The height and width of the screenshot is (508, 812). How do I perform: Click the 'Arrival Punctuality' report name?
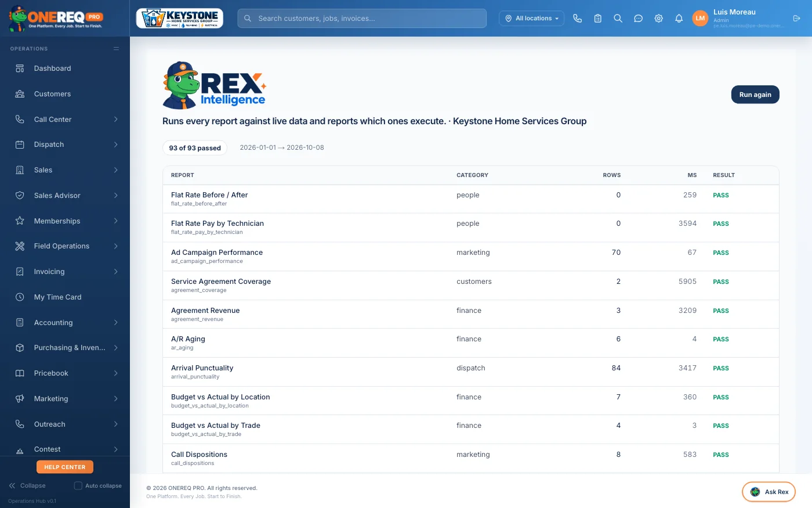click(x=202, y=368)
